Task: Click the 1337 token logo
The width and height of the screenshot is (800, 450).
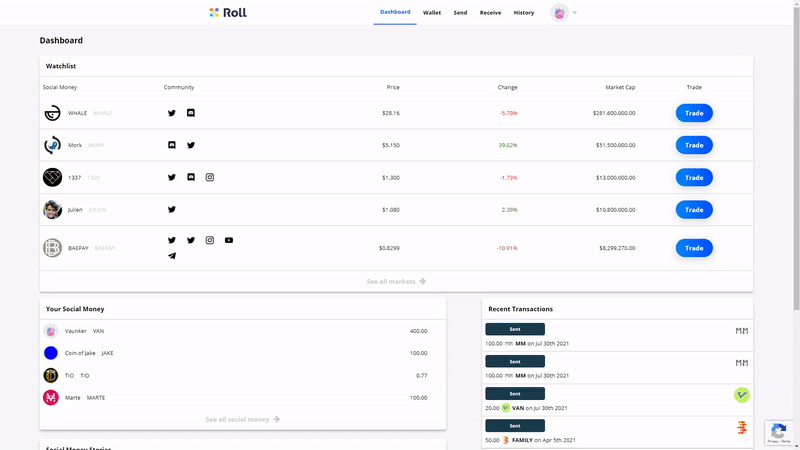Action: pos(52,178)
